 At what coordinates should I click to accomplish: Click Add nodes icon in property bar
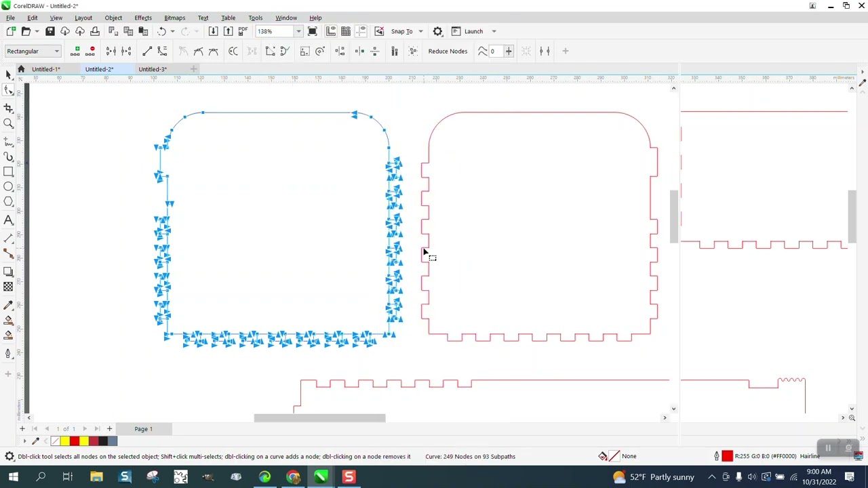click(77, 51)
